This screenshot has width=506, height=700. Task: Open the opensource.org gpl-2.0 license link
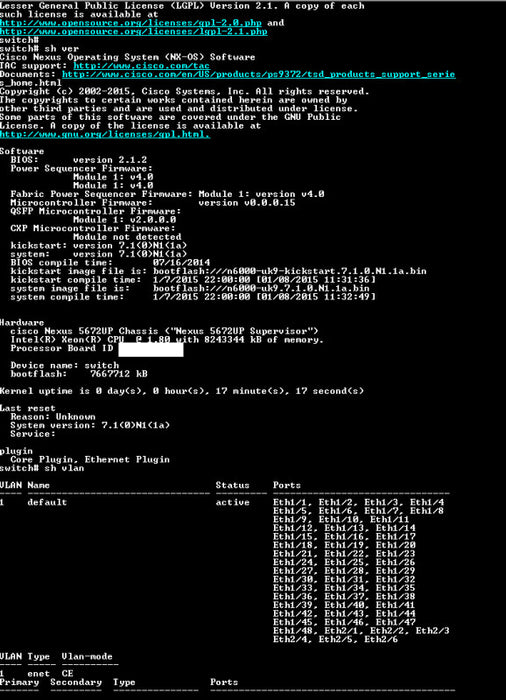(x=131, y=23)
